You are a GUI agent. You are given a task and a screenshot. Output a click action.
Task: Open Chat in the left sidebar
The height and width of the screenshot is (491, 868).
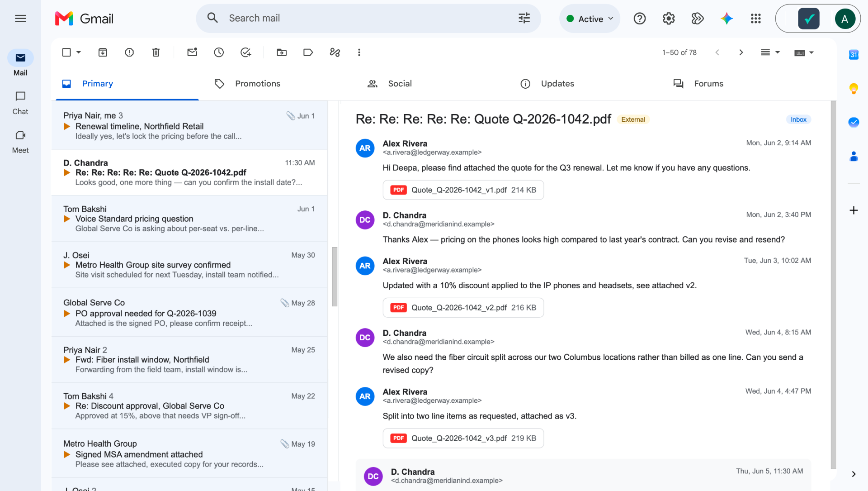(20, 103)
